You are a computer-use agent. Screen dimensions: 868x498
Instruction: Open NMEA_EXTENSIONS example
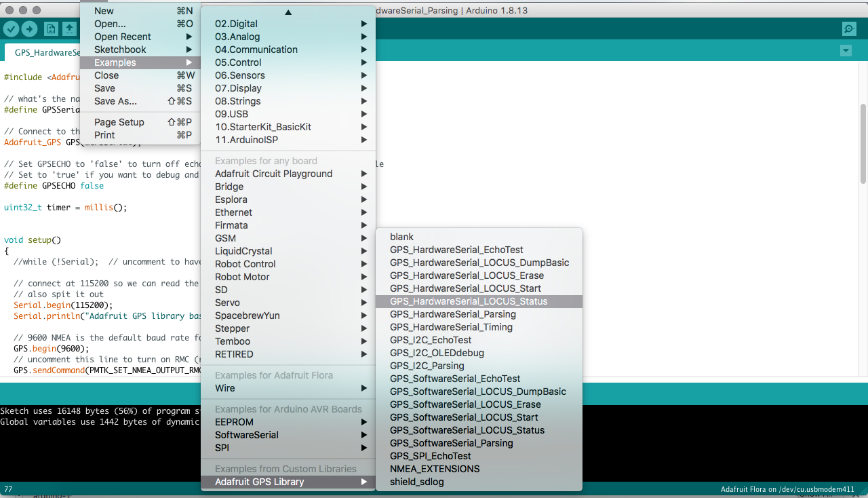[x=479, y=469]
